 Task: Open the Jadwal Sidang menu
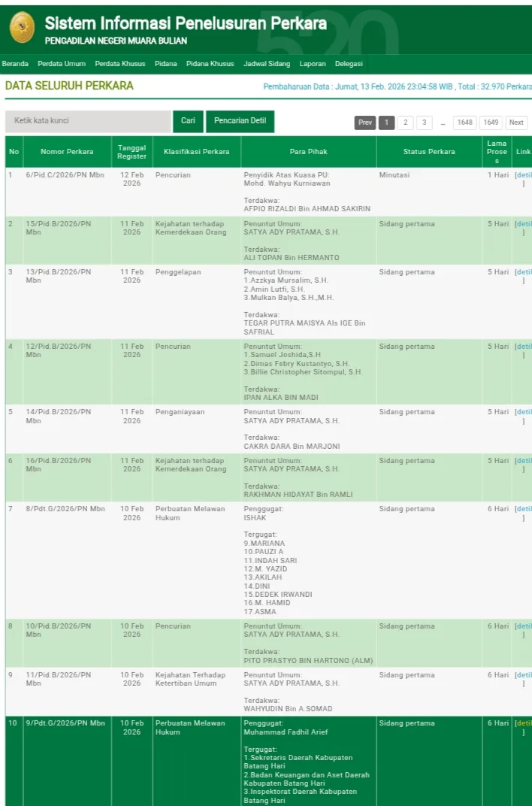pyautogui.click(x=267, y=64)
